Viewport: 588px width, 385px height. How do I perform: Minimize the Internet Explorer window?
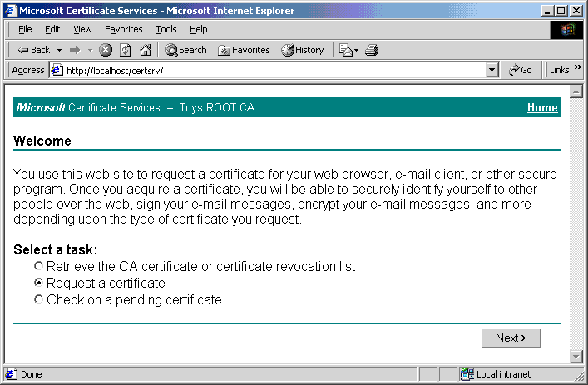[x=547, y=11]
